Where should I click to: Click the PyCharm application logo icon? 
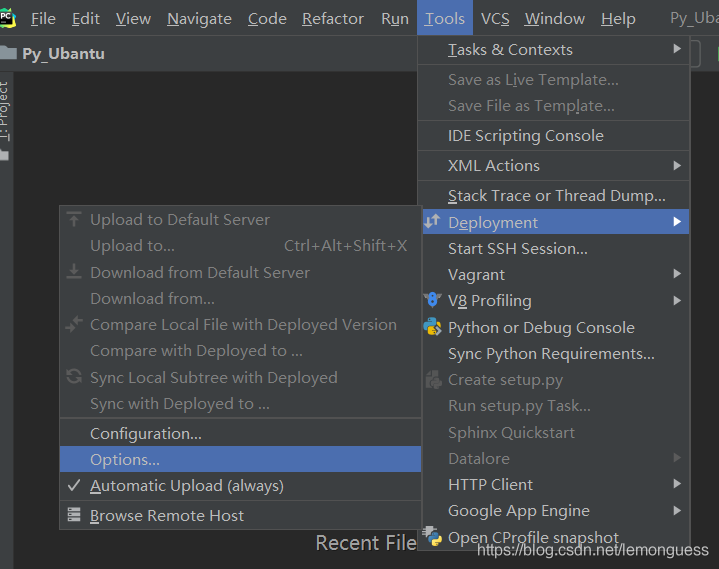click(x=8, y=17)
